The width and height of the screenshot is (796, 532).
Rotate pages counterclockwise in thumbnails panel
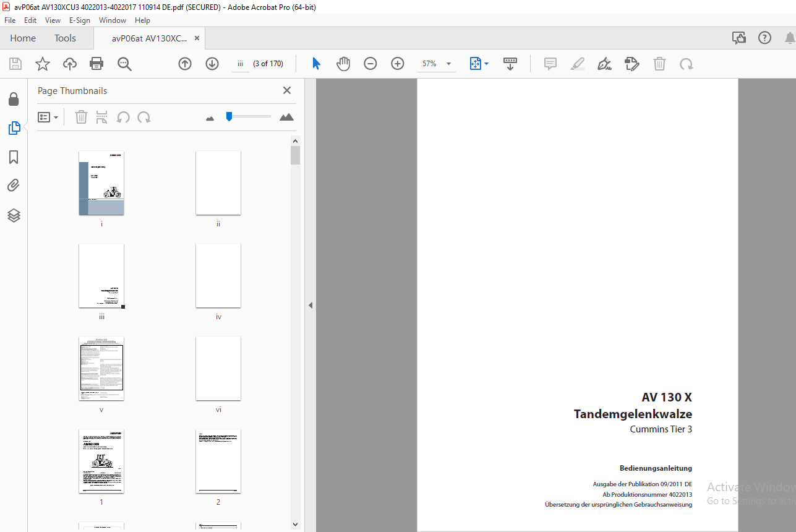pyautogui.click(x=123, y=117)
